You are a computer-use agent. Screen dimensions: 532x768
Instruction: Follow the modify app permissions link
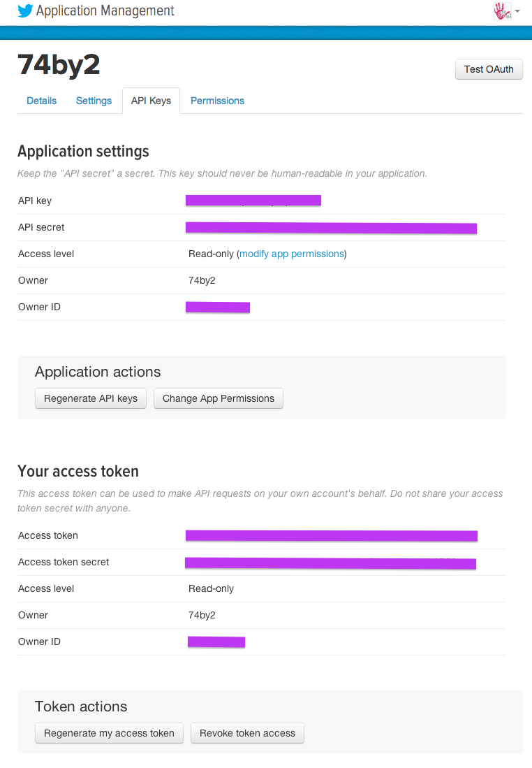coord(292,254)
